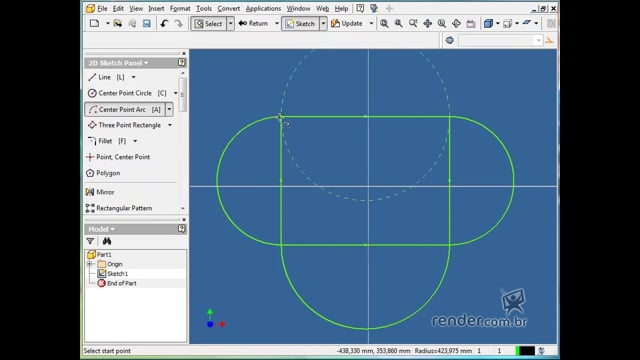The height and width of the screenshot is (360, 640).
Task: Click the sphere icon beside the style box
Action: click(450, 40)
